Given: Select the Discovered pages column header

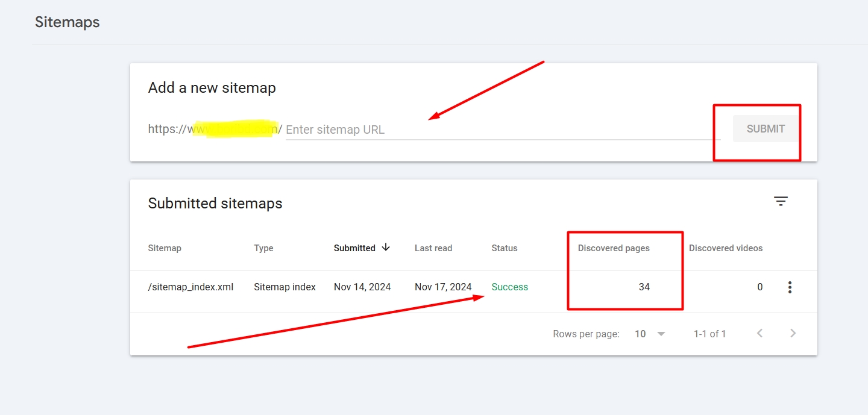Looking at the screenshot, I should click(x=614, y=248).
